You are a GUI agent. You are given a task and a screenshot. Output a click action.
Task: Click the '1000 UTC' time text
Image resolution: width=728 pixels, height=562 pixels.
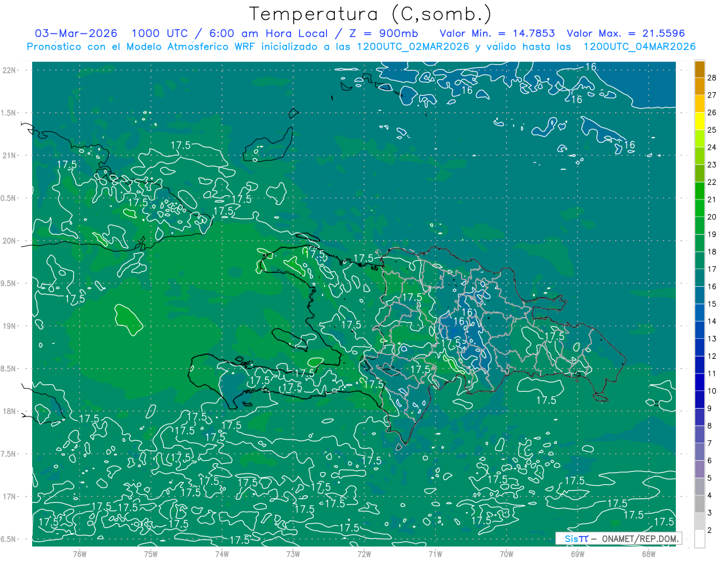[161, 33]
